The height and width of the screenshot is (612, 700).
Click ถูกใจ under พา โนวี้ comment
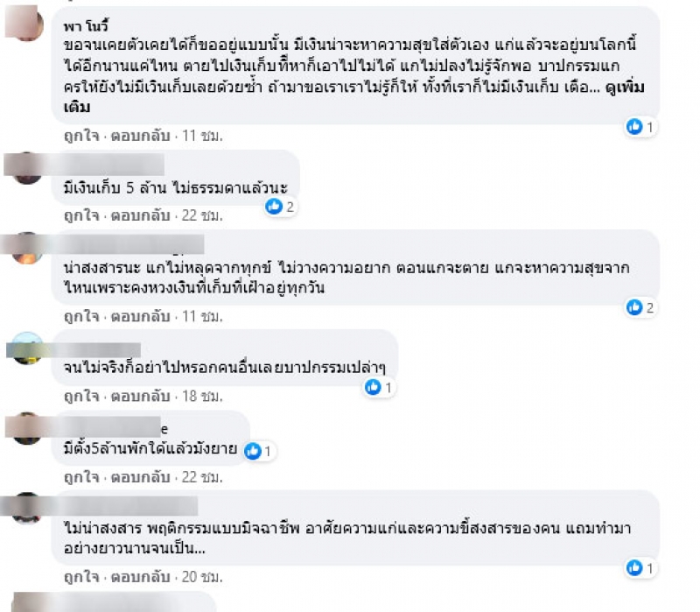80,136
